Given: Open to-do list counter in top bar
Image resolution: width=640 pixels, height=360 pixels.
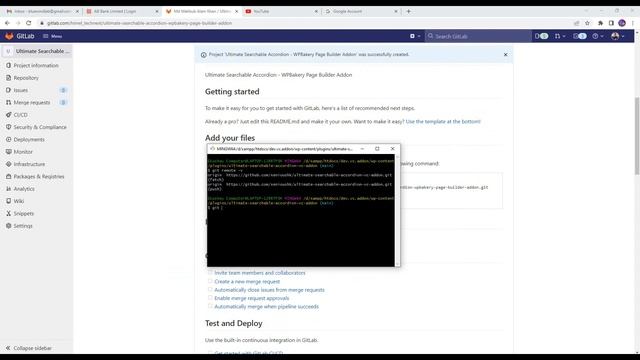Looking at the screenshot, I should coord(580,36).
